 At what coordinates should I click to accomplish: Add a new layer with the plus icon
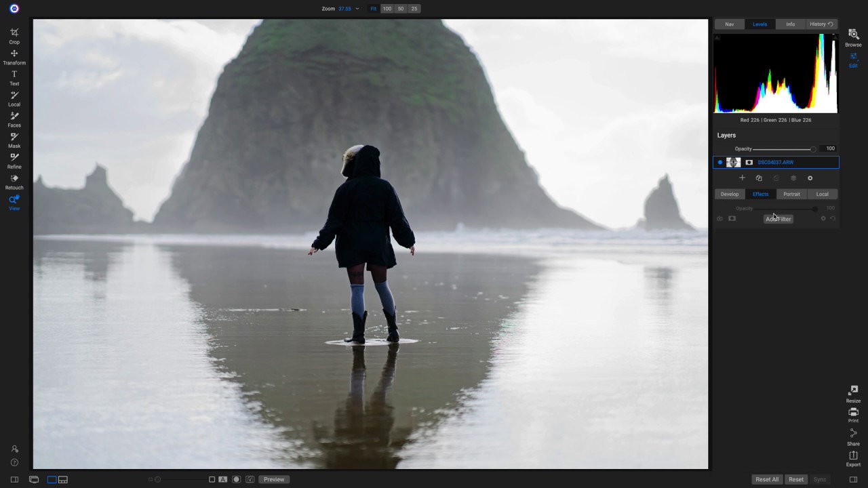(x=742, y=178)
